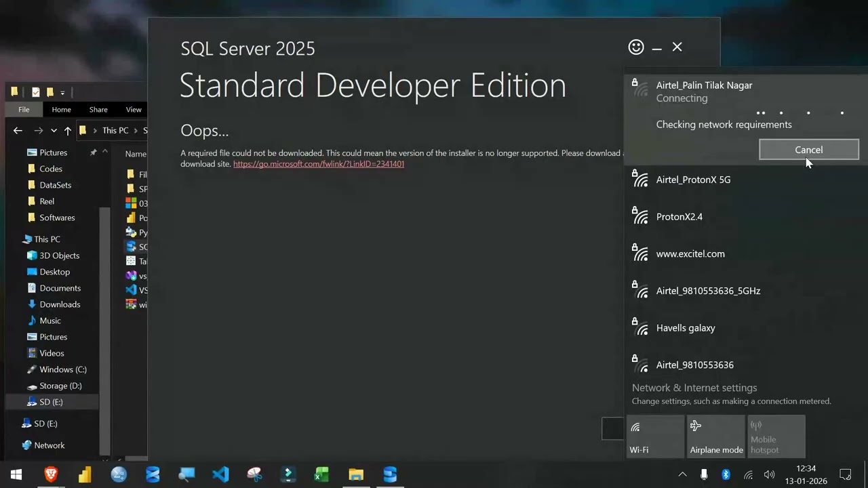Click the Wi-Fi network icon in system tray
Image resolution: width=868 pixels, height=488 pixels.
click(x=748, y=474)
